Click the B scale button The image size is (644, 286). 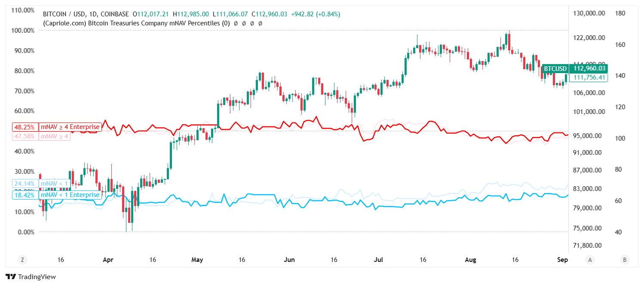(x=624, y=260)
